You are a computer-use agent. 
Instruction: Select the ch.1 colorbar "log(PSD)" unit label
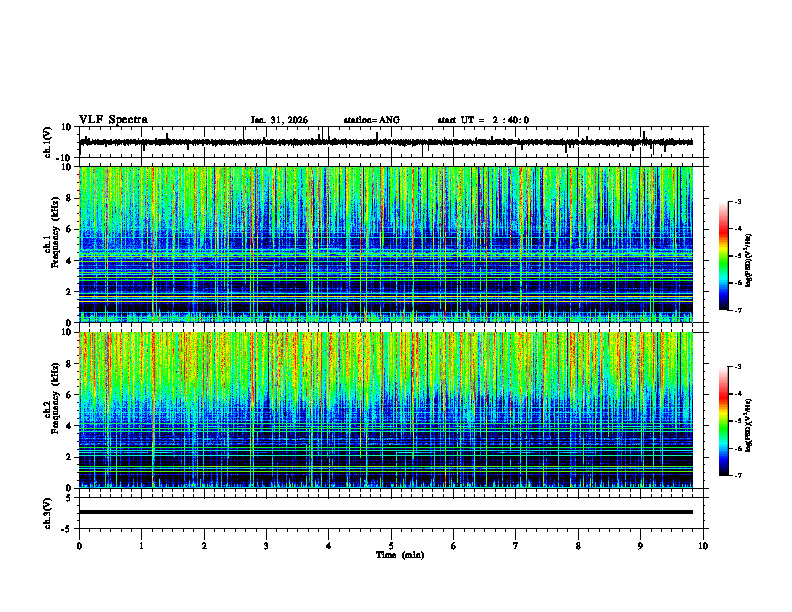click(x=749, y=261)
